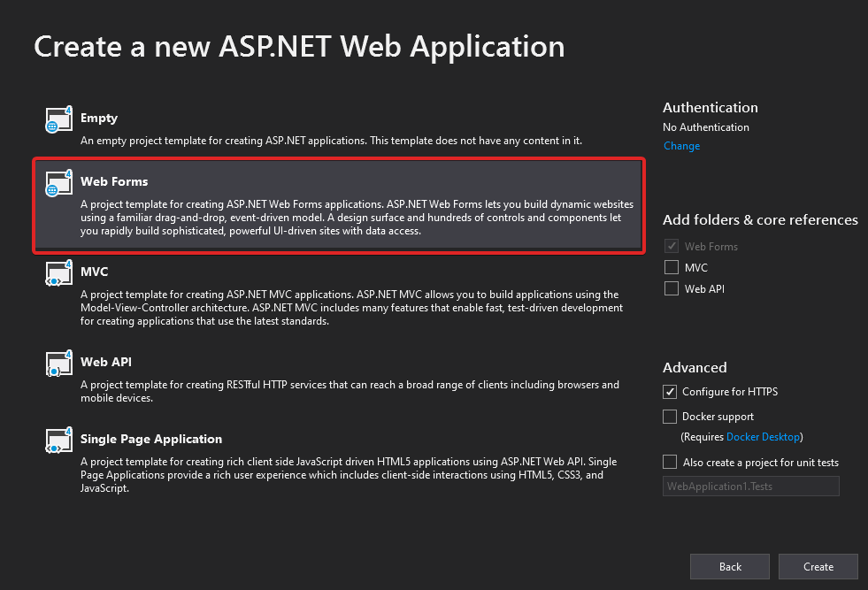Screen dimensions: 868x590
Task: Click the Web Forms folders reference checkbox
Action: [x=670, y=246]
